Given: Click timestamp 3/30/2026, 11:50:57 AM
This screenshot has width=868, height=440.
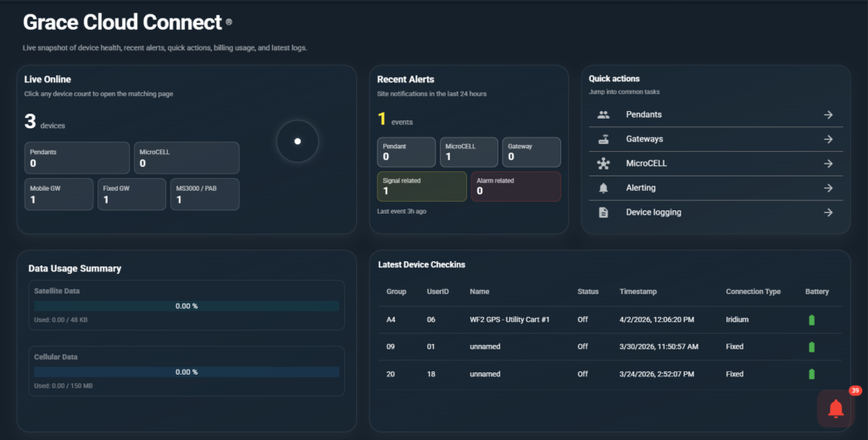Looking at the screenshot, I should (659, 347).
